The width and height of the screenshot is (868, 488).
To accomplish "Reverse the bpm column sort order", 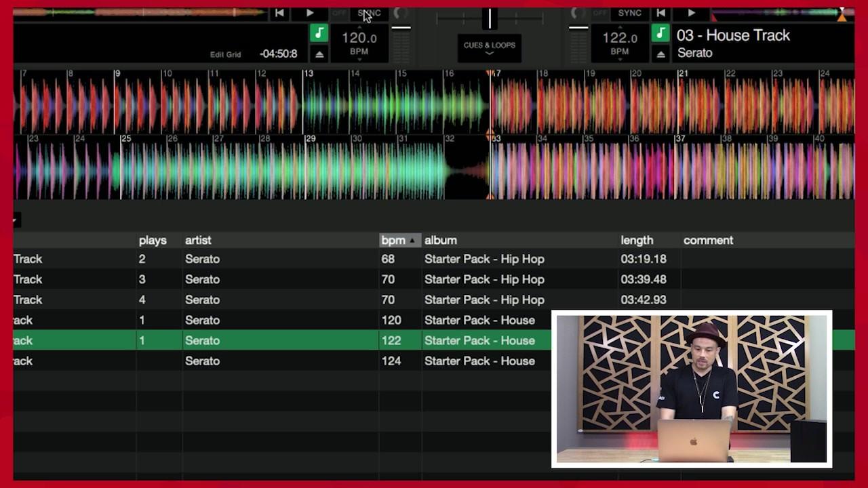I will click(x=399, y=240).
